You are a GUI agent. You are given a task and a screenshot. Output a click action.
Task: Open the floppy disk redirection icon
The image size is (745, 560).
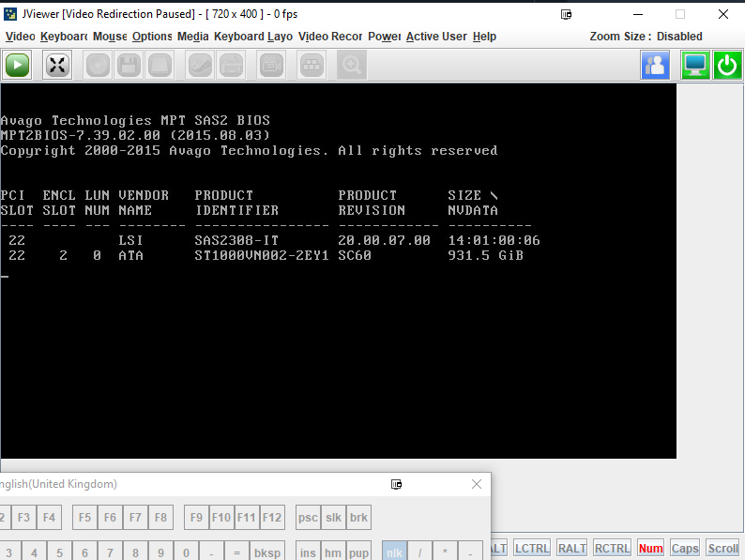(x=129, y=65)
